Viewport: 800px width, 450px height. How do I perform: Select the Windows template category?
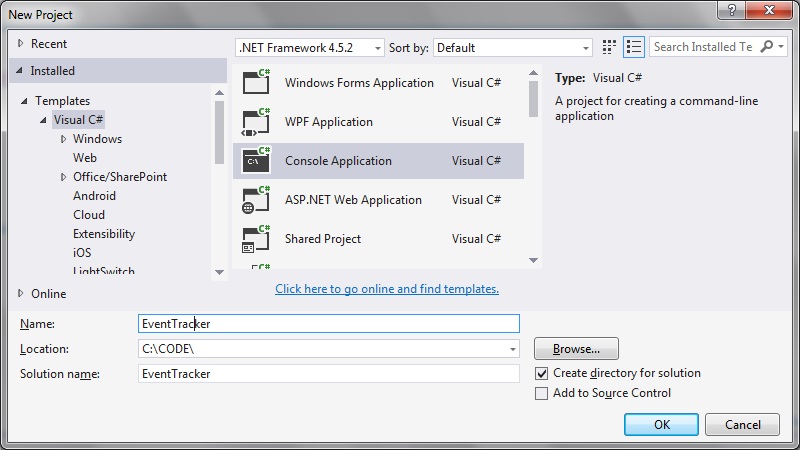[x=97, y=139]
